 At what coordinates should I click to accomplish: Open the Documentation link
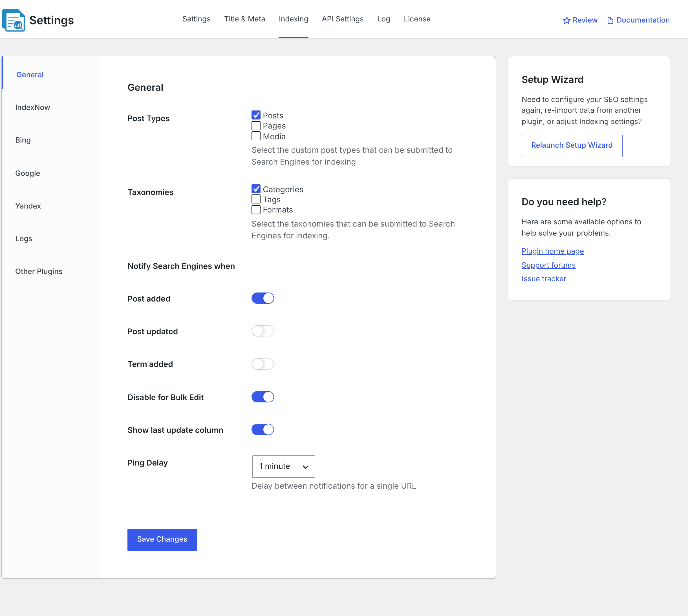(x=643, y=20)
